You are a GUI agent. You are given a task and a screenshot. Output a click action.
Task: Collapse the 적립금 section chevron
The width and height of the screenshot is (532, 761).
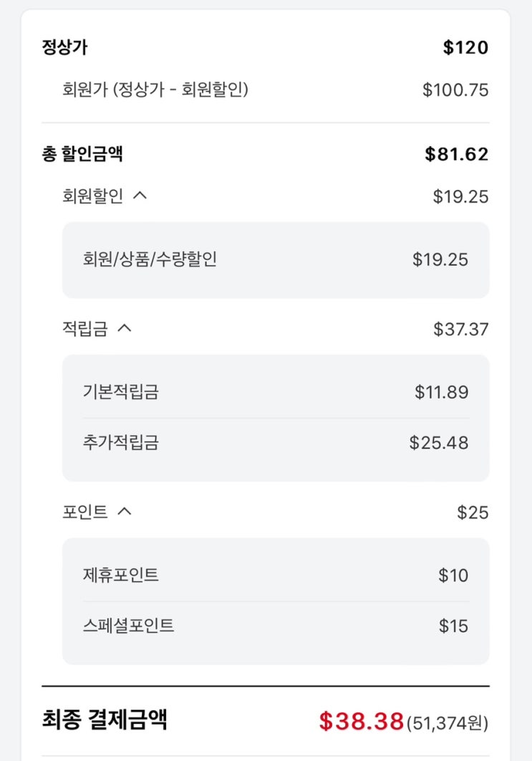point(125,328)
